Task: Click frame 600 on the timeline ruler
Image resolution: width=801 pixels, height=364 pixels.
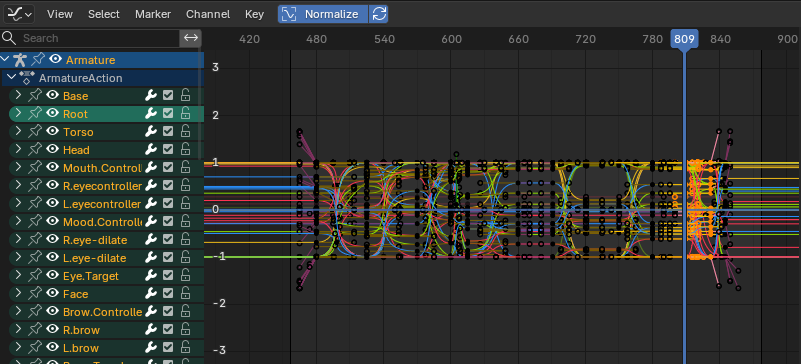Action: [x=452, y=39]
